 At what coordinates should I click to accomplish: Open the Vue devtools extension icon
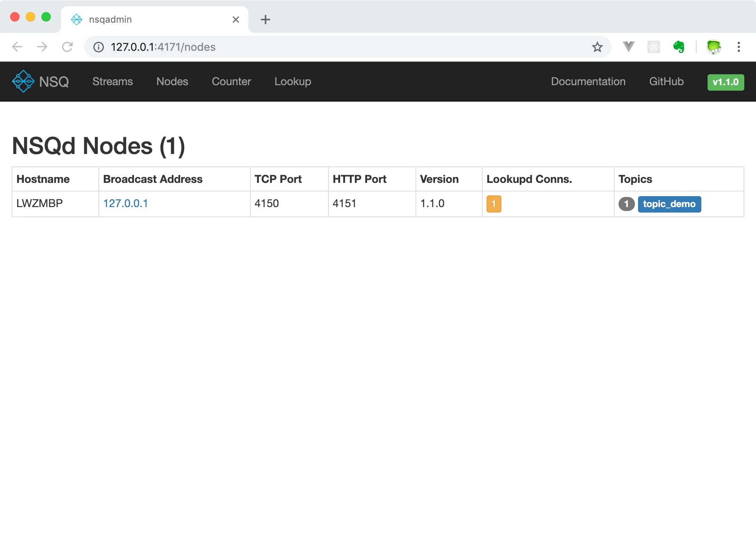pos(628,47)
